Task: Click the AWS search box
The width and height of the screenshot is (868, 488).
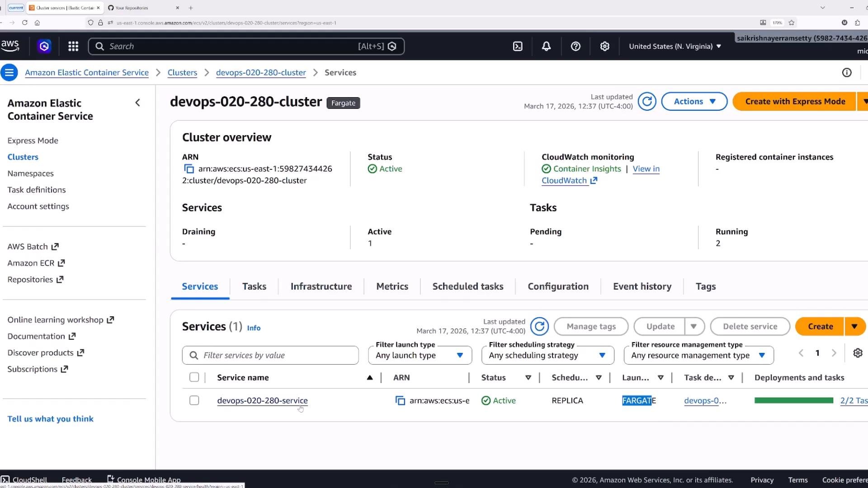Action: [246, 46]
